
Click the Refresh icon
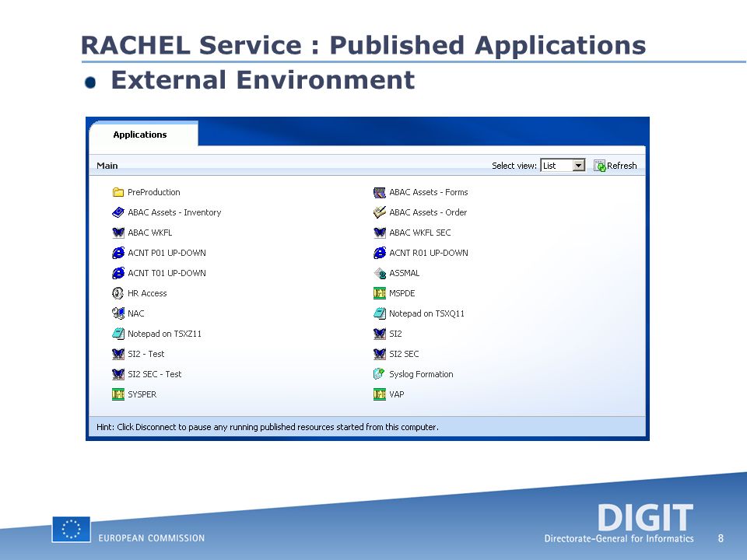[600, 166]
